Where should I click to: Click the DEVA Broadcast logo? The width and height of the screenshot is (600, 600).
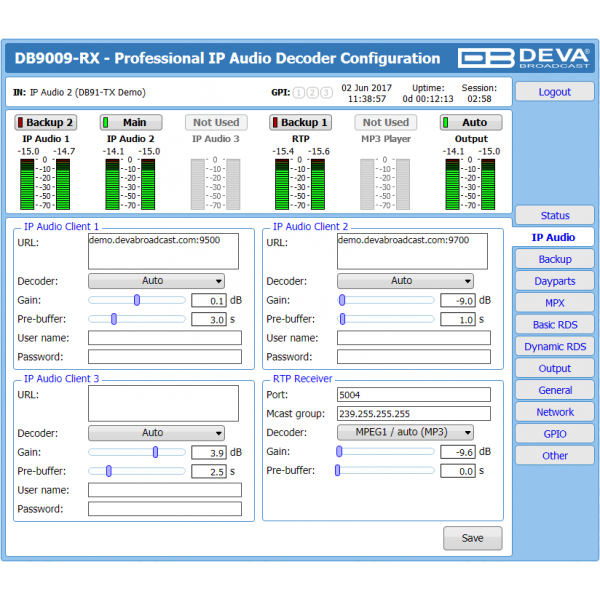point(524,58)
